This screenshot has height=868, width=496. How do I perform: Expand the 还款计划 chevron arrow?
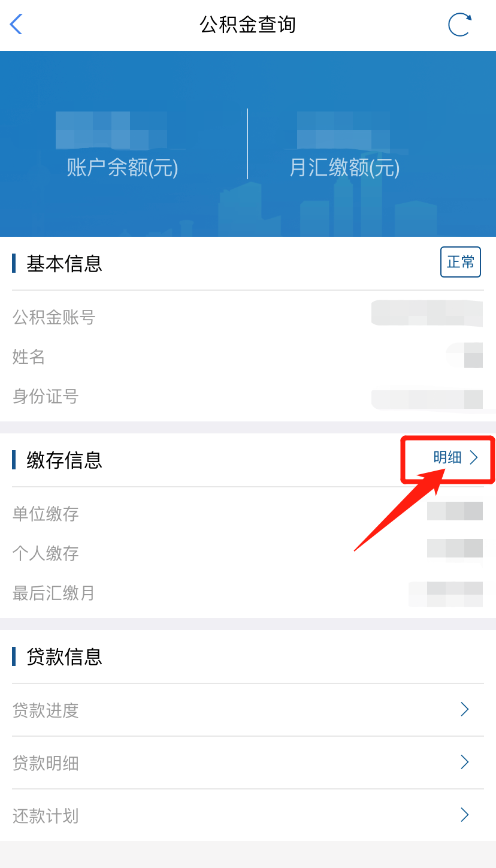[x=464, y=815]
